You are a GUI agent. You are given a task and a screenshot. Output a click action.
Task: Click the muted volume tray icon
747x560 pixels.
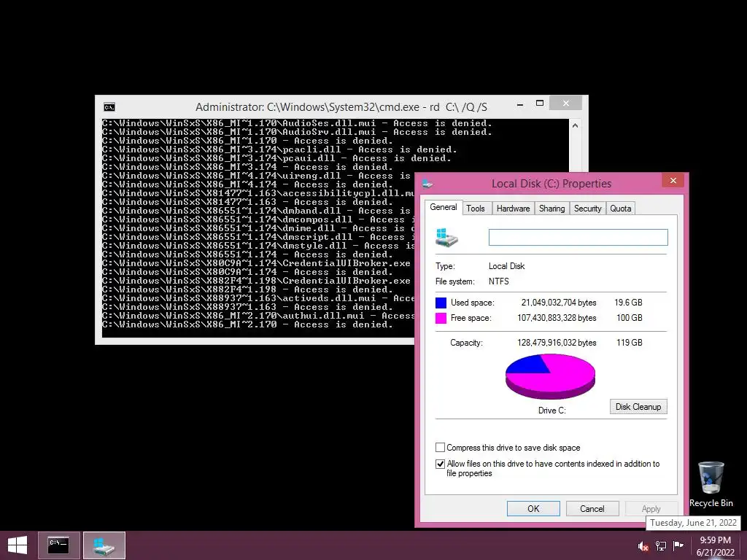(x=643, y=545)
